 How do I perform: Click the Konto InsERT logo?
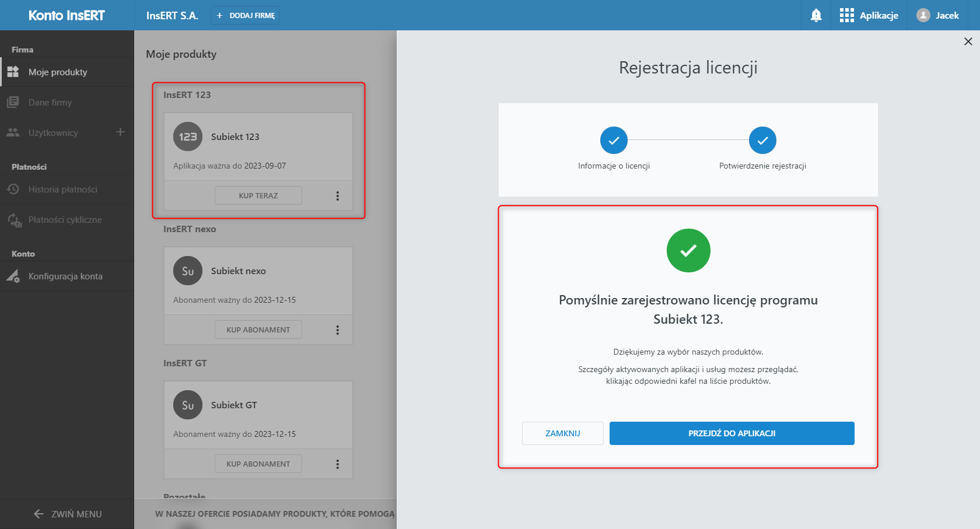pos(66,15)
